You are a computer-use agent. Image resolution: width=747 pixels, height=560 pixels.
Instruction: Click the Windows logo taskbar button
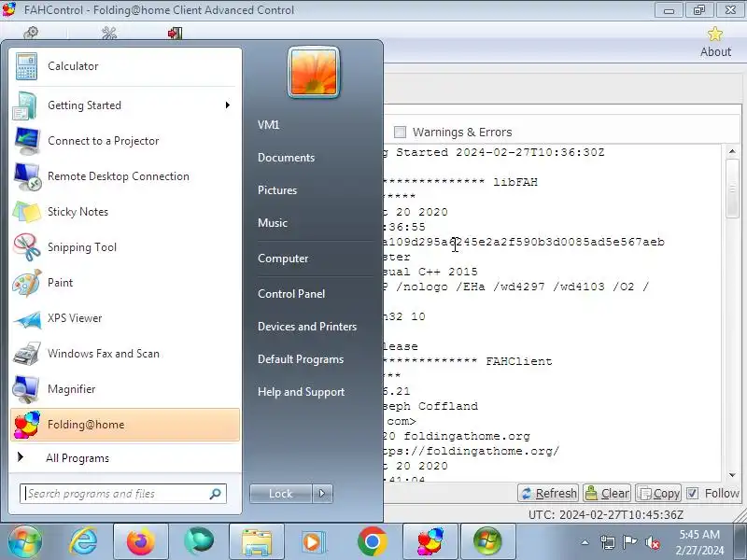[x=487, y=541]
